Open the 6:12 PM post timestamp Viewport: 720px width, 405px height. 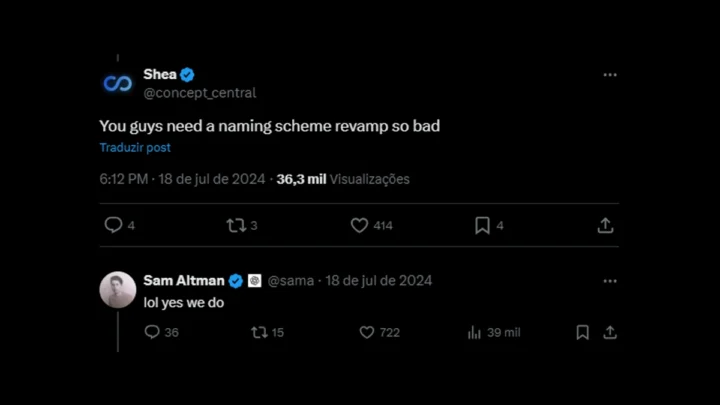pos(124,179)
